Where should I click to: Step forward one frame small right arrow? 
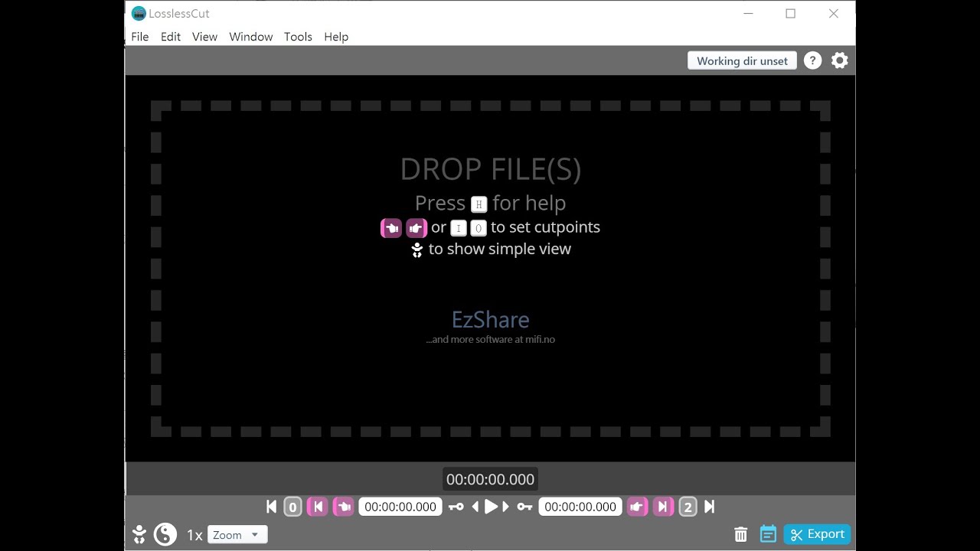pos(505,507)
